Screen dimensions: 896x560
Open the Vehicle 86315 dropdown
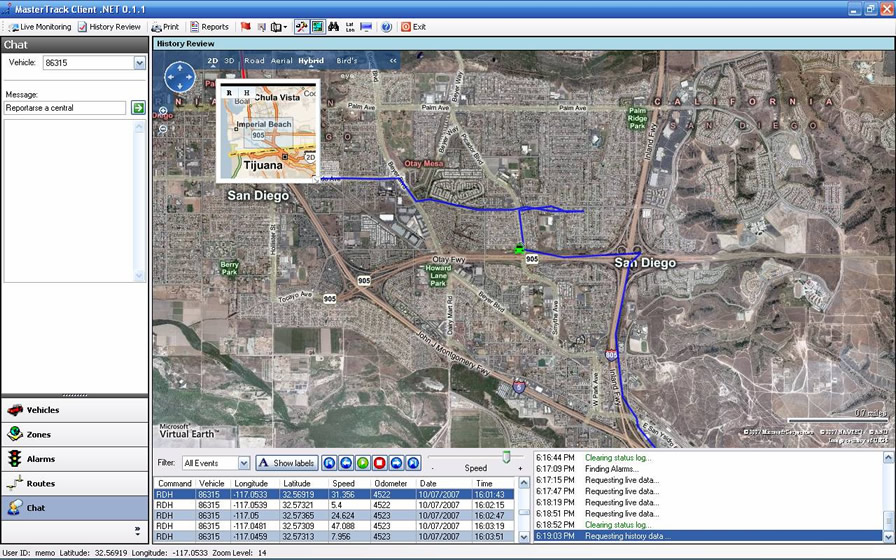(x=139, y=63)
